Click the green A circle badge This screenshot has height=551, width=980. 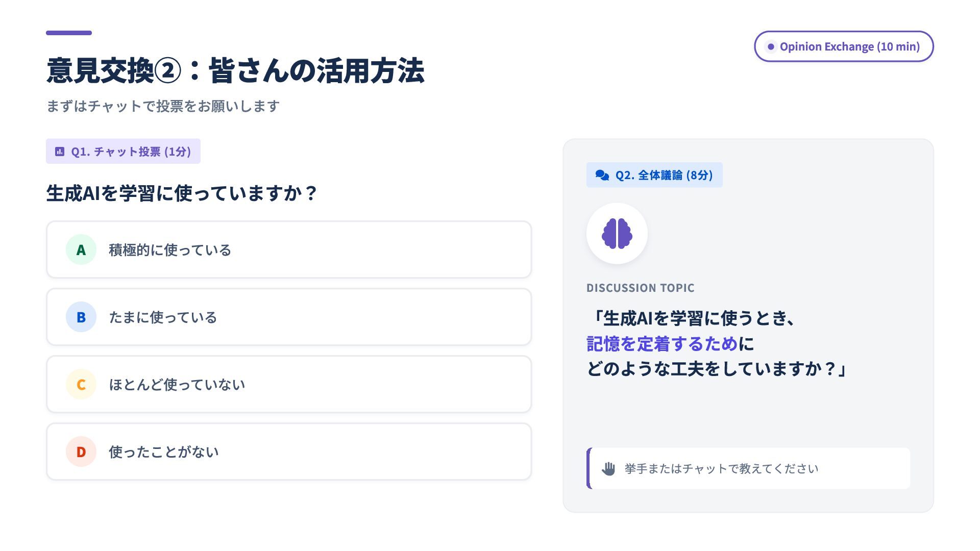pyautogui.click(x=81, y=250)
